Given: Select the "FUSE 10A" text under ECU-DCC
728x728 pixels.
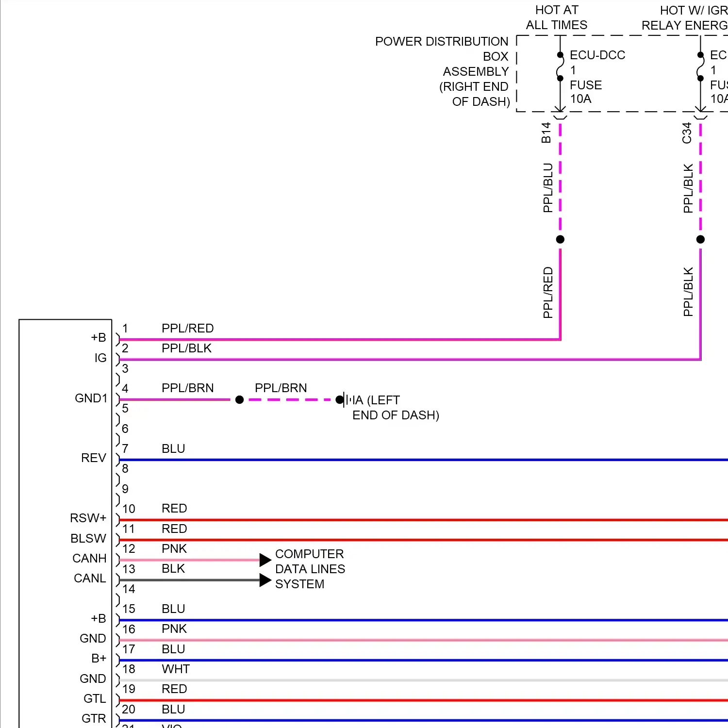Looking at the screenshot, I should pos(586,92).
